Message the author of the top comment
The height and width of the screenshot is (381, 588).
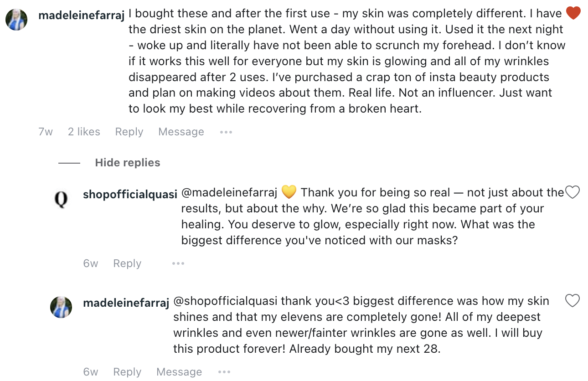pos(181,132)
